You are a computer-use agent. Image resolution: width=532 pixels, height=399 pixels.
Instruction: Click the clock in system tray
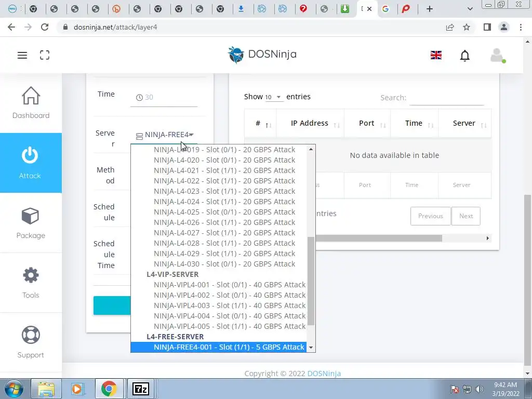coord(506,389)
